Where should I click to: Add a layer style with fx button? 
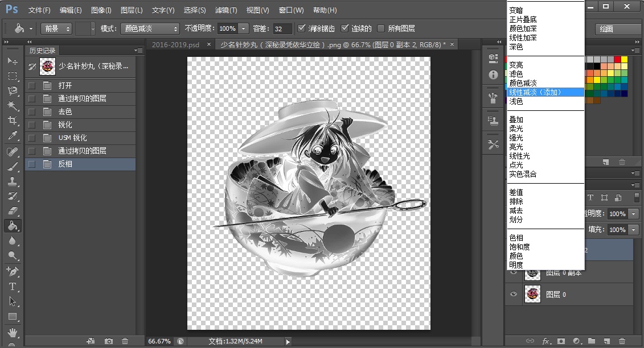[x=546, y=341]
